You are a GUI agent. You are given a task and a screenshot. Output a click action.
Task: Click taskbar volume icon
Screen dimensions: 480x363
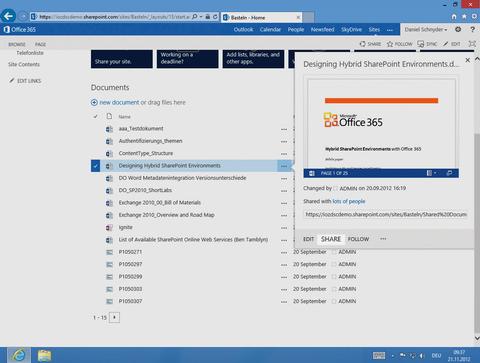tap(421, 356)
